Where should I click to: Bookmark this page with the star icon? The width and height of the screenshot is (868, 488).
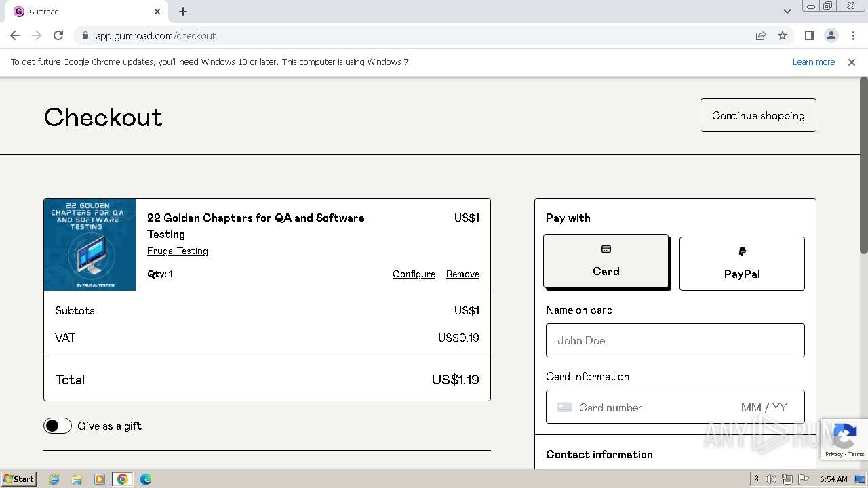[x=783, y=36]
